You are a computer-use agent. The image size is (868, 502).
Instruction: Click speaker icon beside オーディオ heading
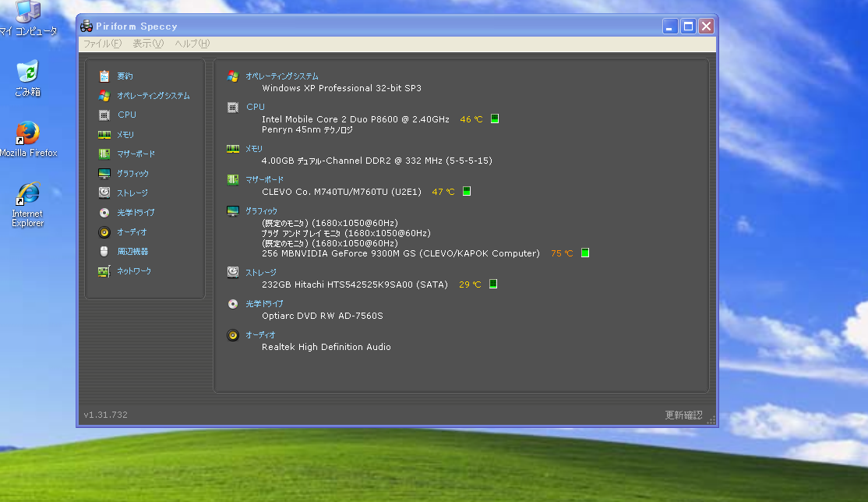pos(233,335)
